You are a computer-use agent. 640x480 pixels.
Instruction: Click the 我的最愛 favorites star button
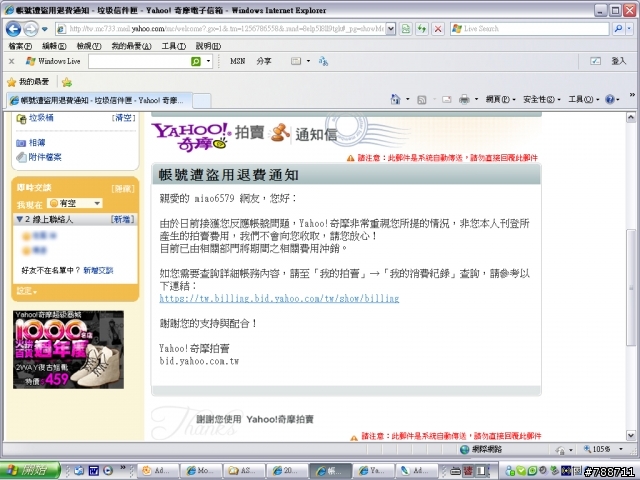pos(28,82)
